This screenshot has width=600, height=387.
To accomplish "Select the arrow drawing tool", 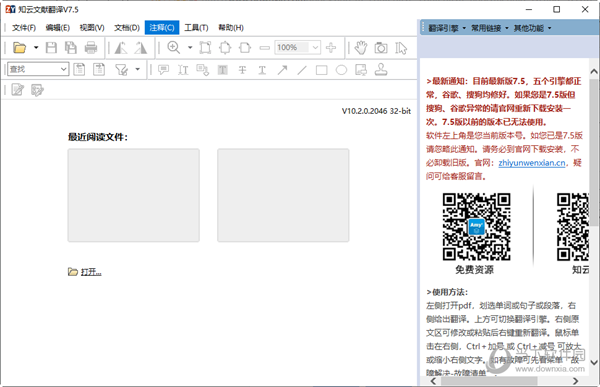I will click(282, 70).
